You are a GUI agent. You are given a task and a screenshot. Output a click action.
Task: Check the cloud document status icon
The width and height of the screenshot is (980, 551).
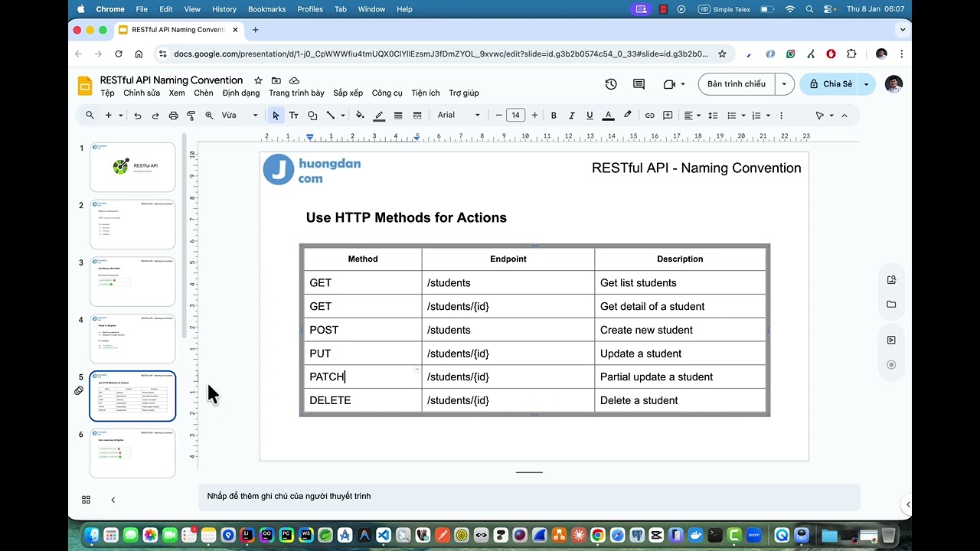[x=294, y=80]
